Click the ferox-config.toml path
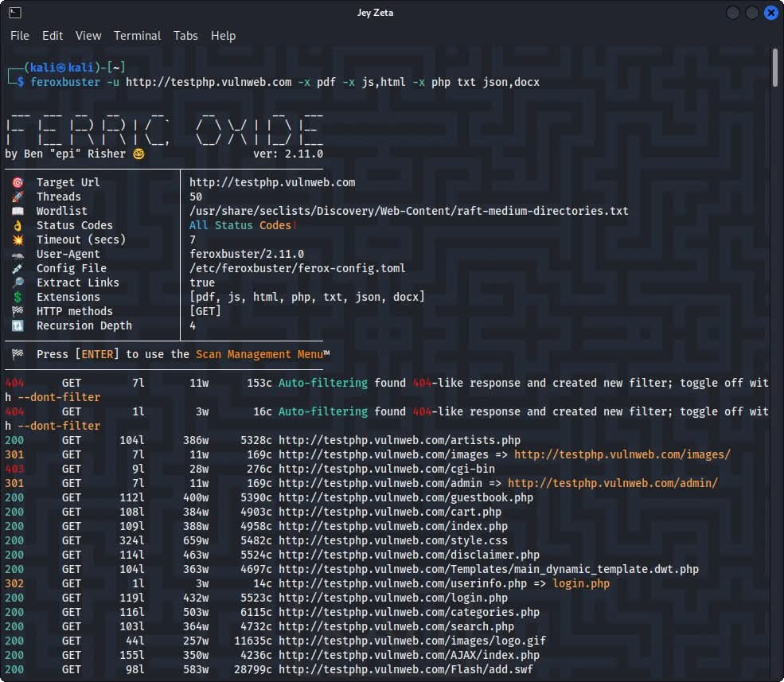Viewport: 784px width, 682px height. point(297,268)
